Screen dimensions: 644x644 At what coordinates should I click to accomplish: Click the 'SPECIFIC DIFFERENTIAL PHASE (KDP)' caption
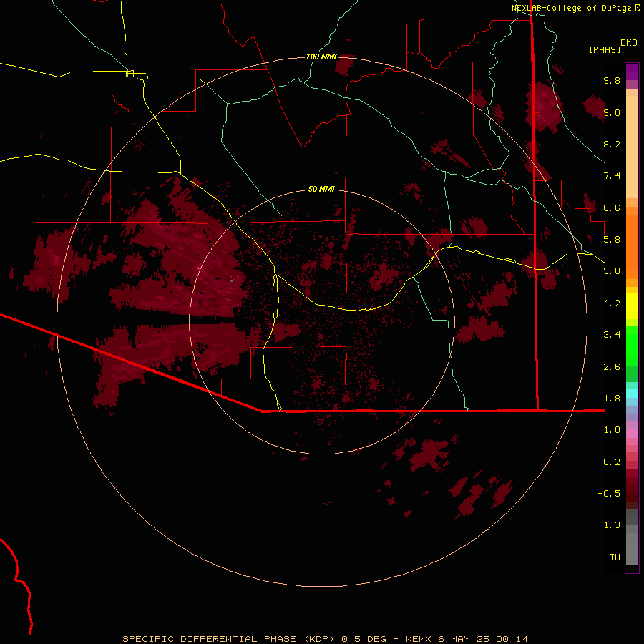point(230,639)
